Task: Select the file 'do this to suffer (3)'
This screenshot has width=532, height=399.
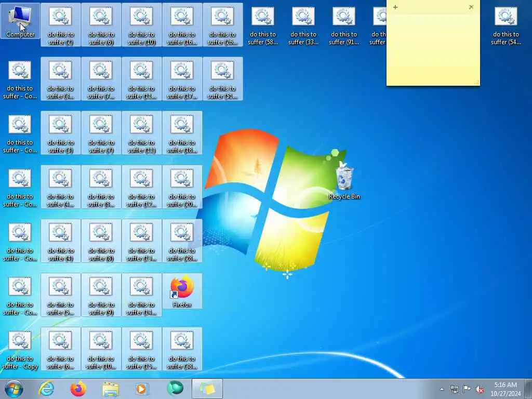Action: point(61,132)
